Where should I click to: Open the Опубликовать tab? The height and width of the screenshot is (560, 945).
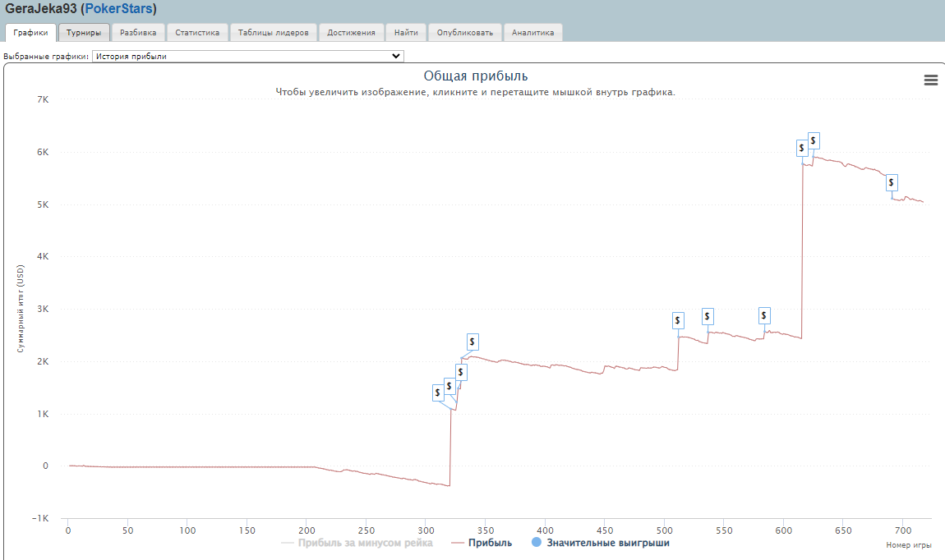[464, 33]
